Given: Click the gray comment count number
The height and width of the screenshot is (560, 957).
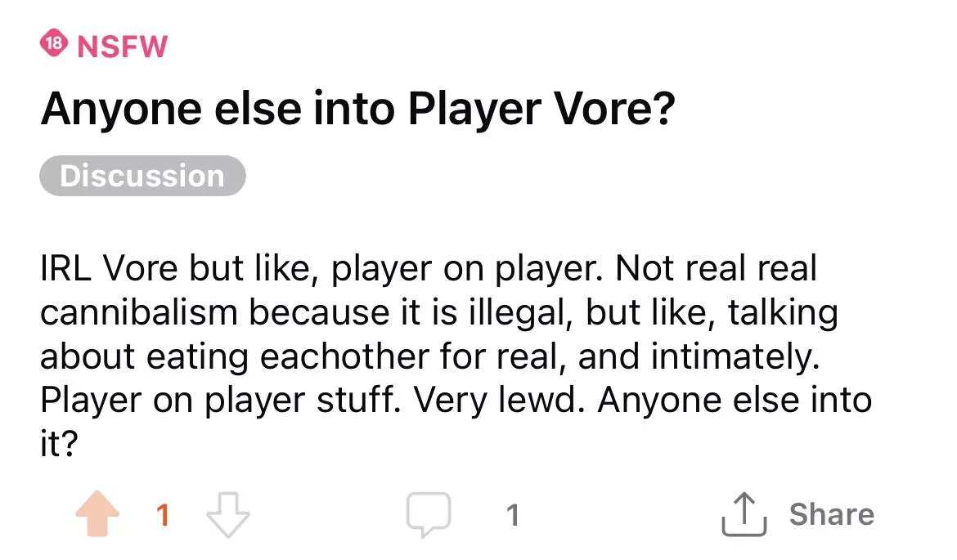Looking at the screenshot, I should coord(513,515).
